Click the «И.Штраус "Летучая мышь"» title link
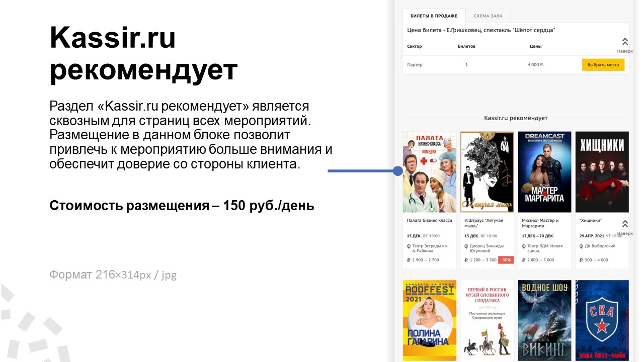 484,223
